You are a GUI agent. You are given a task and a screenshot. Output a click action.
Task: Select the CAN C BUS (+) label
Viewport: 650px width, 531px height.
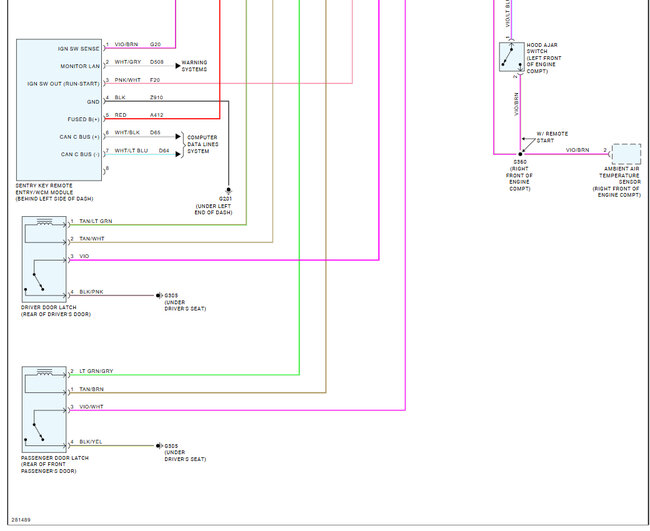coord(80,137)
